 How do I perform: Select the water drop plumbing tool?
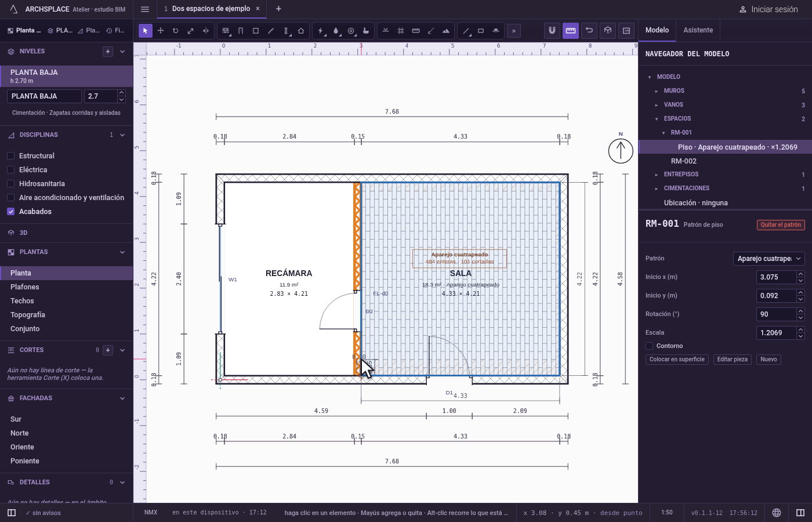[x=336, y=31]
